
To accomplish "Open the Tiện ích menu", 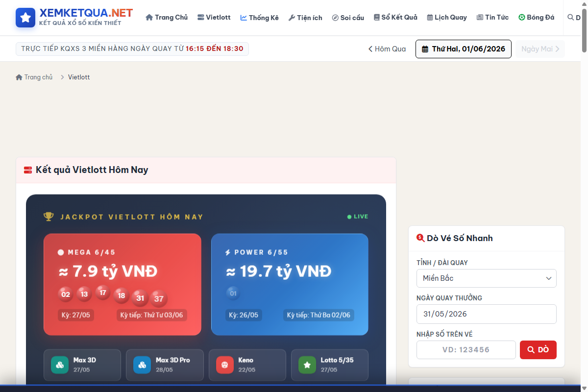I will [305, 18].
